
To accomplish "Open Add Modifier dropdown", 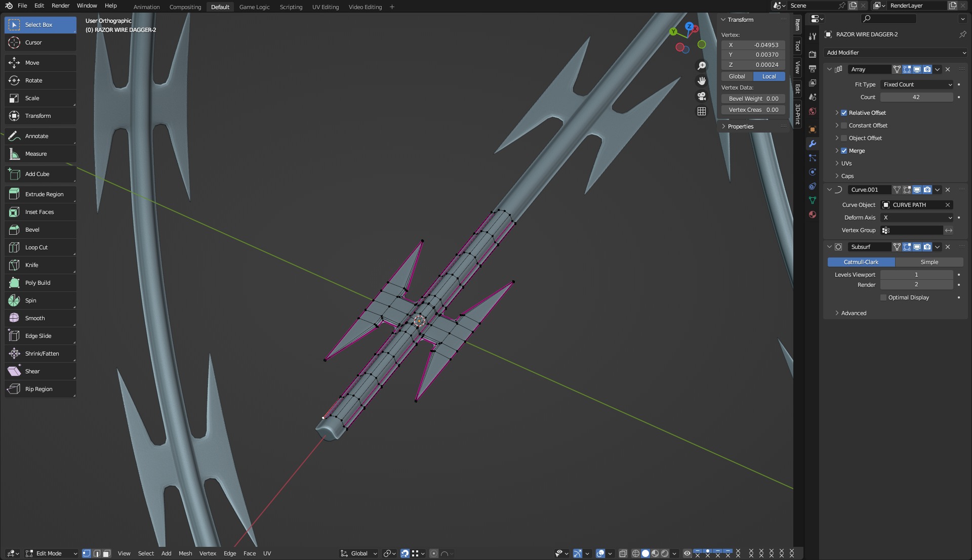I will (896, 53).
